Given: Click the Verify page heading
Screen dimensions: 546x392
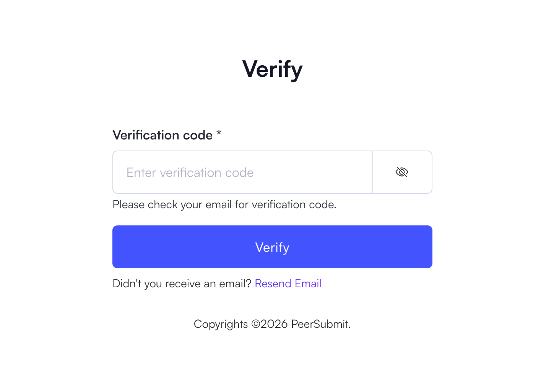Looking at the screenshot, I should 272,69.
